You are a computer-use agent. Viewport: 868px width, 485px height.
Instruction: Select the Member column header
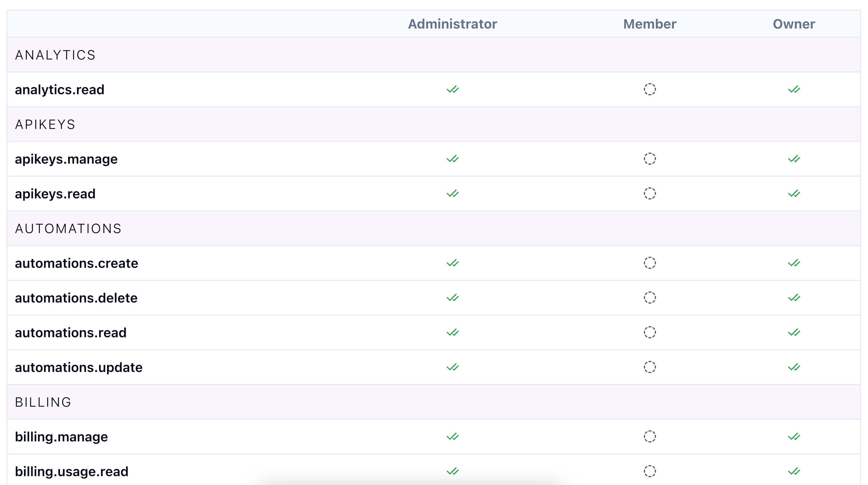[649, 24]
